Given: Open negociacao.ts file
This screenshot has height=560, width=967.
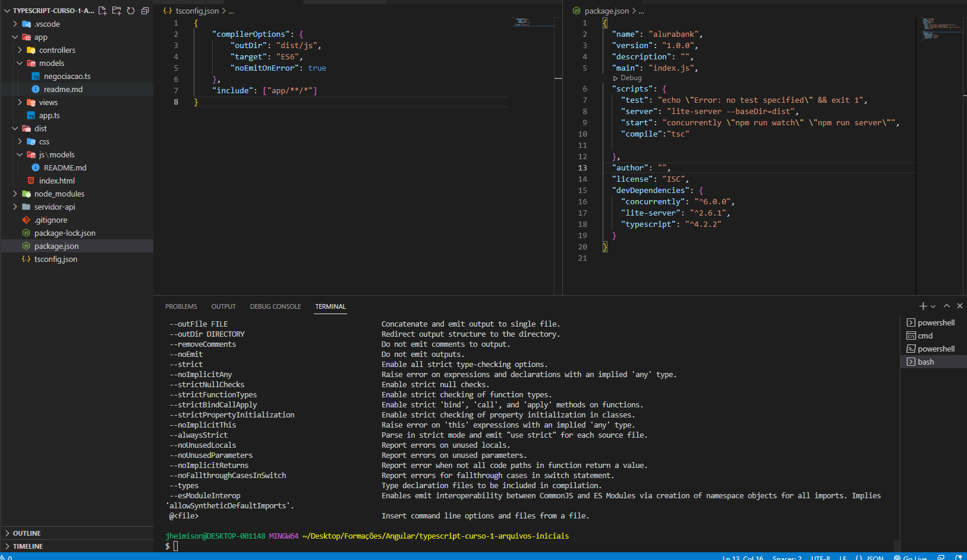Looking at the screenshot, I should click(x=77, y=76).
